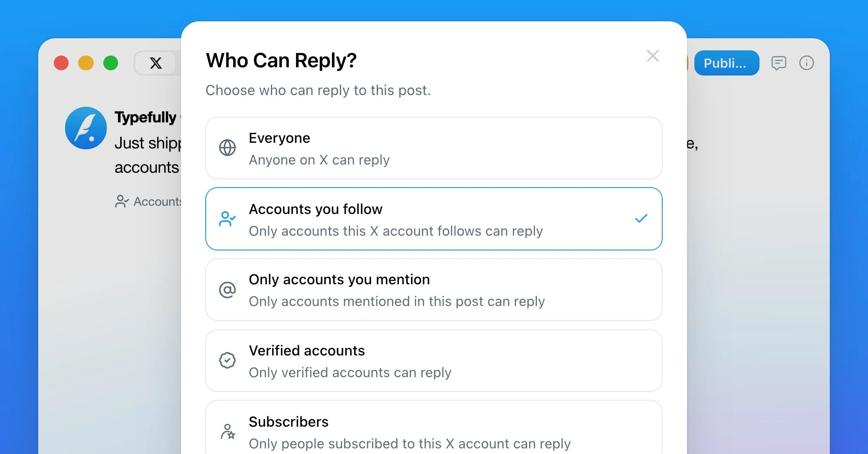Image resolution: width=868 pixels, height=454 pixels.
Task: Click the person-check icon in Accounts you follow
Action: point(227,219)
